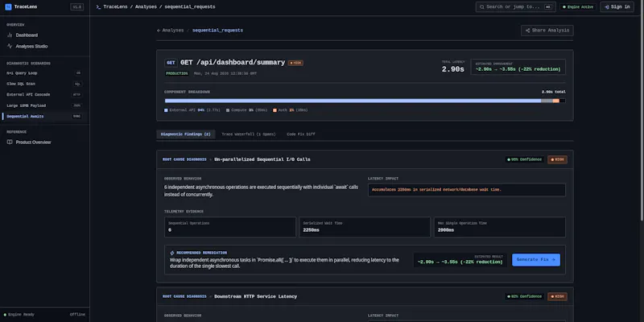Focus the Search or jump to field
644x322 pixels.
coord(515,7)
